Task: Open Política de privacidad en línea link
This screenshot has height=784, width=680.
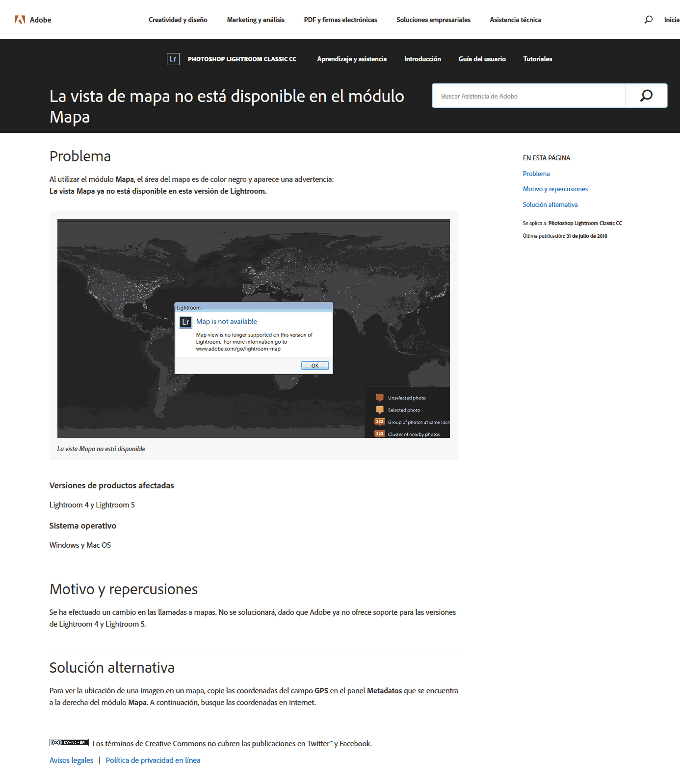Action: (153, 760)
